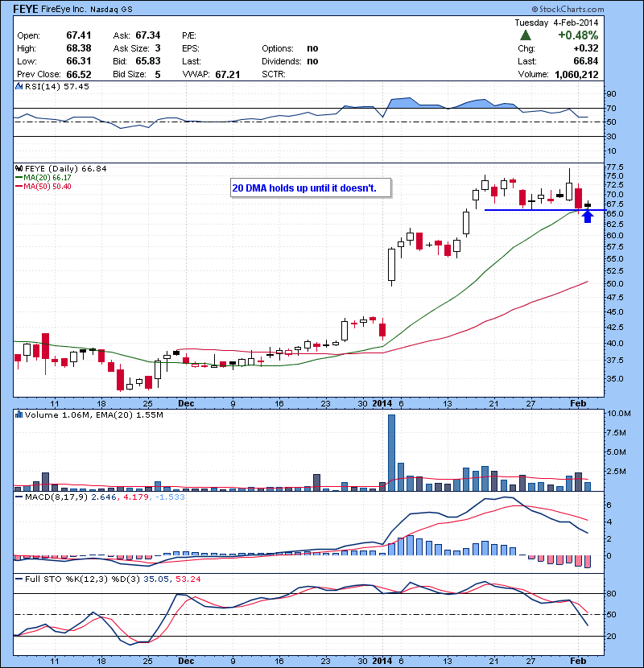
Task: Click the +0.48% percent change
Action: click(x=578, y=35)
